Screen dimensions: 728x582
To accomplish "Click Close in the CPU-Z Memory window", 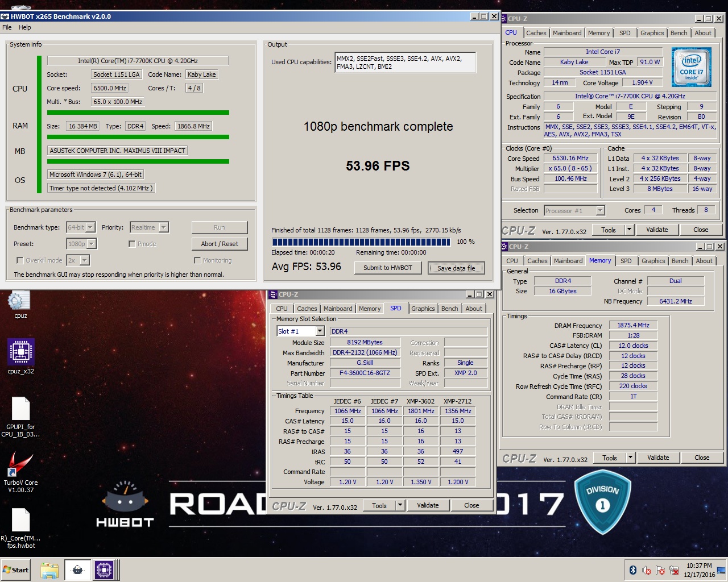I will pyautogui.click(x=702, y=458).
